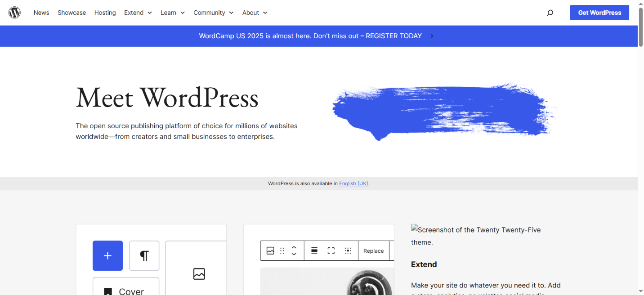
Task: Open the English (UK) link
Action: point(353,183)
